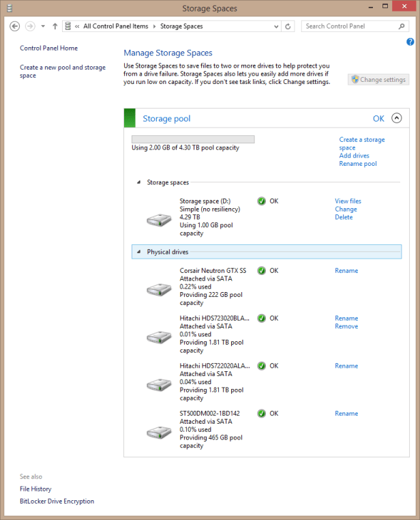Click the pool capacity usage bar
420x520 pixels.
pyautogui.click(x=193, y=139)
